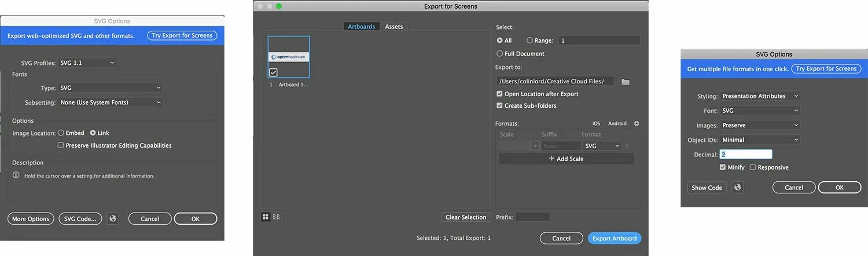Select the Embed image location option
The image size is (868, 256).
(61, 133)
